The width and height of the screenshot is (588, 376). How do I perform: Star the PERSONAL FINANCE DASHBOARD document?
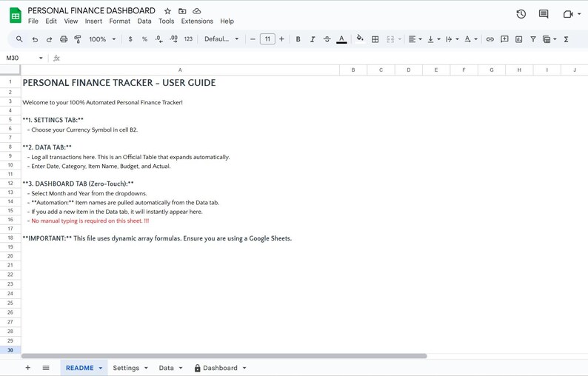coord(167,11)
